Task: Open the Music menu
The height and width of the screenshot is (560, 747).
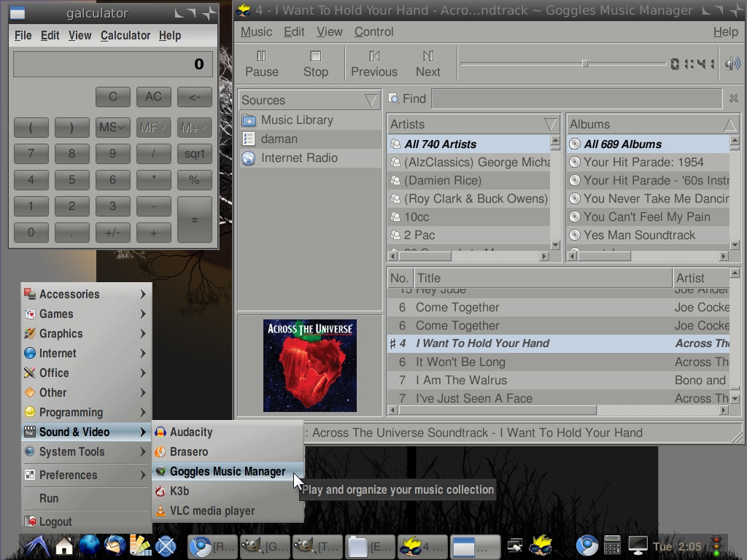Action: pyautogui.click(x=256, y=32)
